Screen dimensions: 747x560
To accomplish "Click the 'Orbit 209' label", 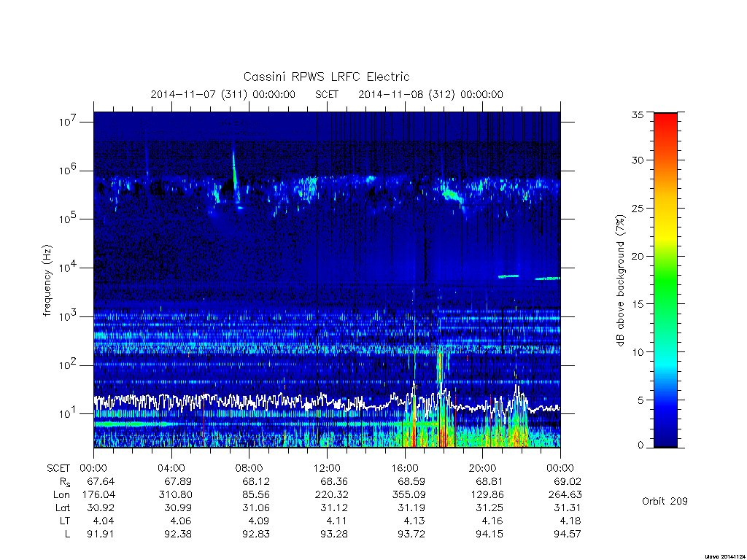I will (665, 501).
